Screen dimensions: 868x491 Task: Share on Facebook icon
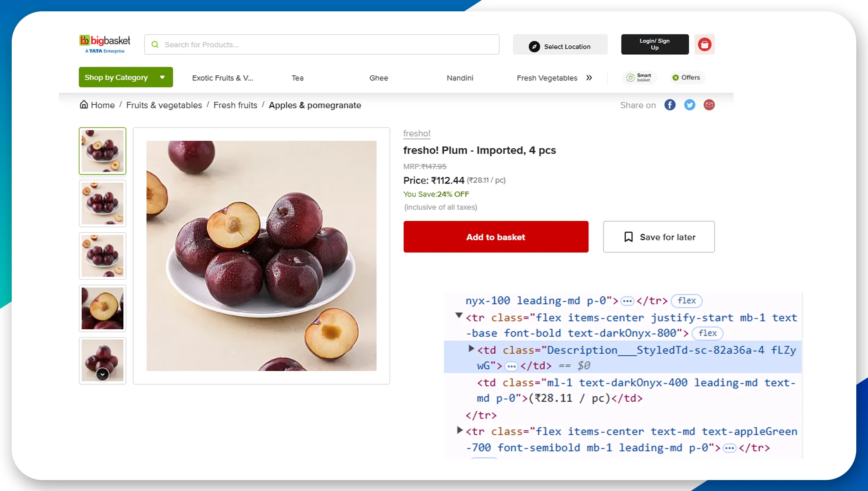click(670, 105)
